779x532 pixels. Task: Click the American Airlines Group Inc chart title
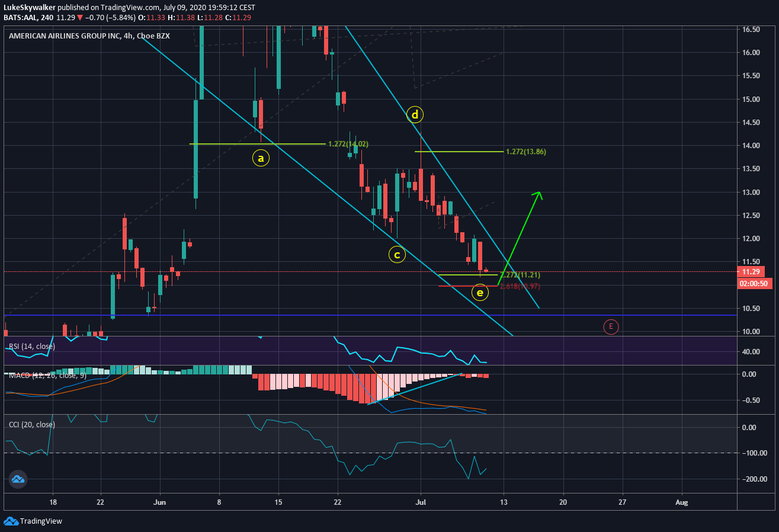point(89,36)
